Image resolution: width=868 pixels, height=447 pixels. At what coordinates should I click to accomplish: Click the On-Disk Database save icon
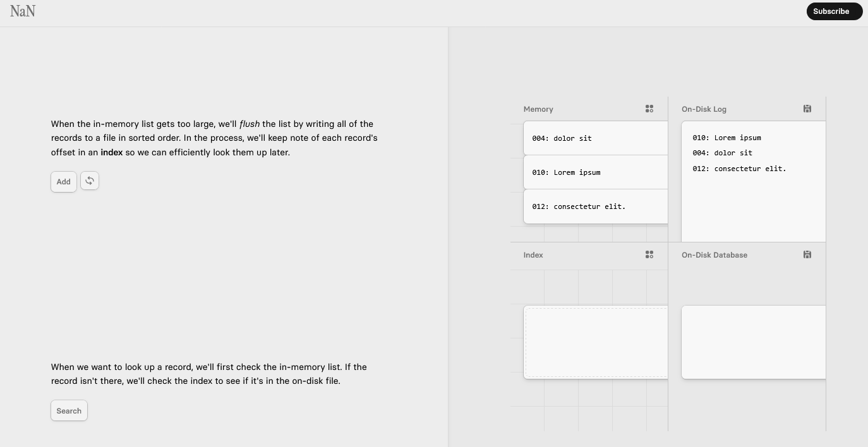tap(807, 255)
